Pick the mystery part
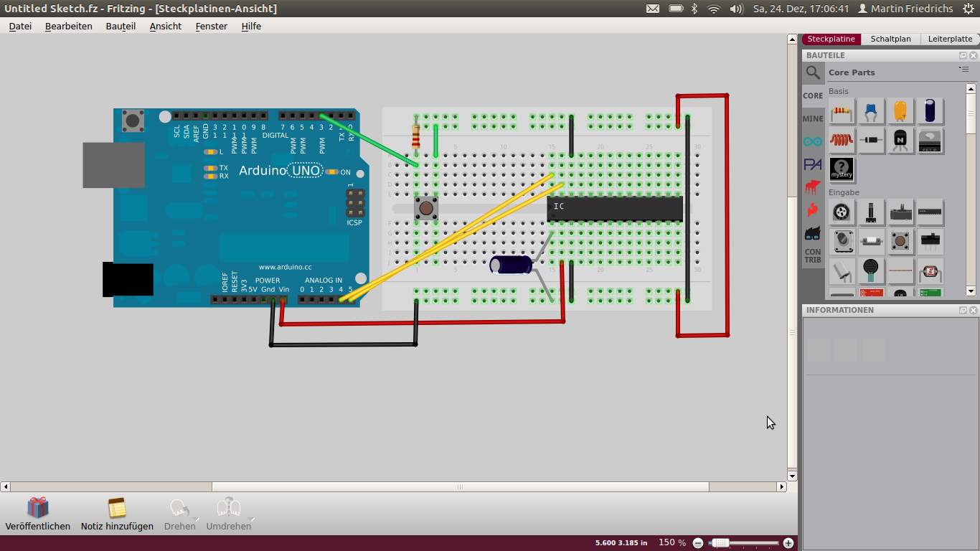Viewport: 980px width, 551px height. [x=842, y=170]
